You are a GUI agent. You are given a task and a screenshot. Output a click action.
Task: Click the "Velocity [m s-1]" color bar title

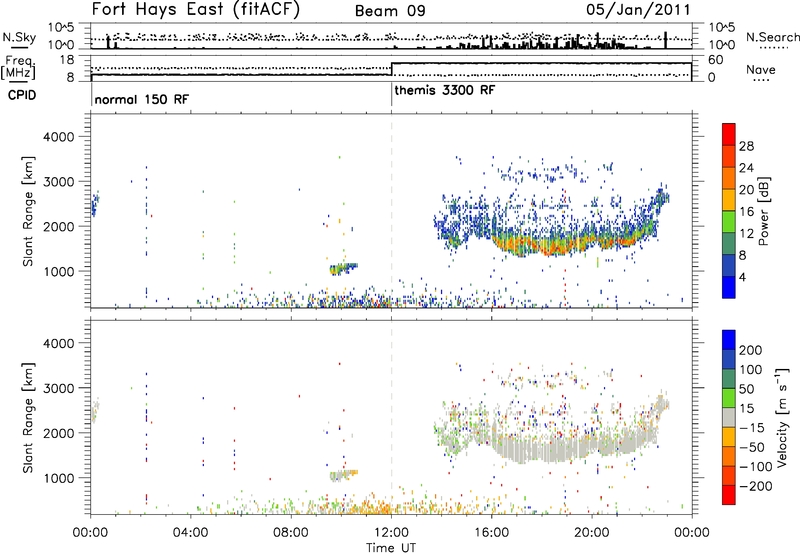(x=782, y=417)
